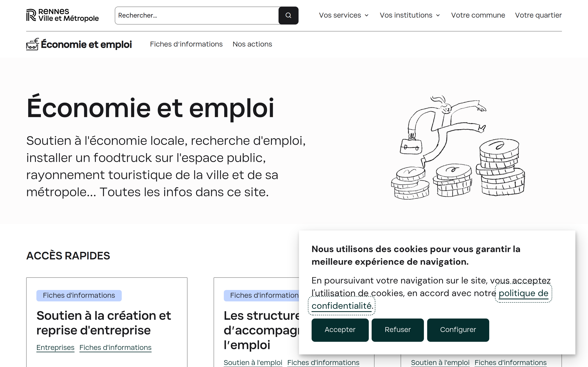
Task: Click the Entreprises tag link
Action: (x=55, y=347)
